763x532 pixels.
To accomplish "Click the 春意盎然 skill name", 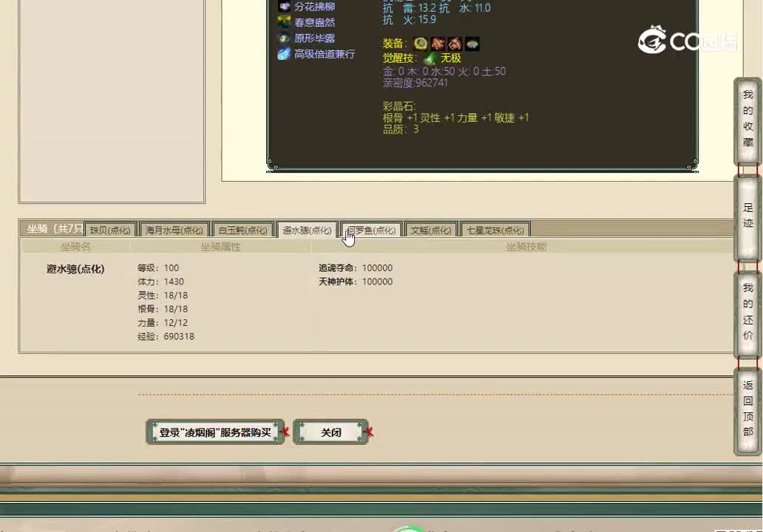I will coord(314,22).
